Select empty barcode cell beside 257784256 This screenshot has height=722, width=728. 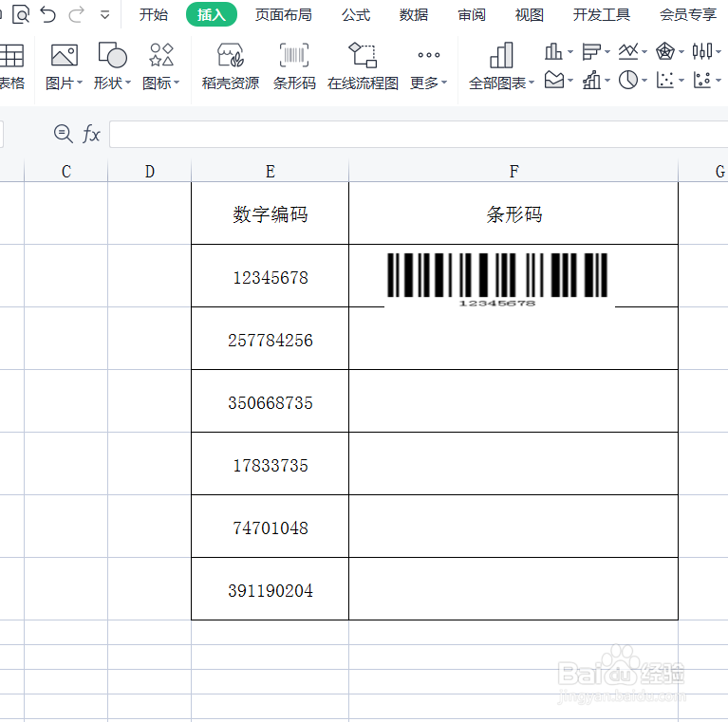click(x=513, y=339)
